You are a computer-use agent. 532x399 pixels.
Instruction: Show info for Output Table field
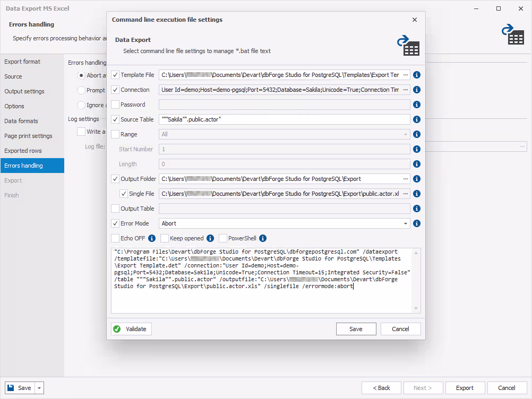tap(417, 209)
